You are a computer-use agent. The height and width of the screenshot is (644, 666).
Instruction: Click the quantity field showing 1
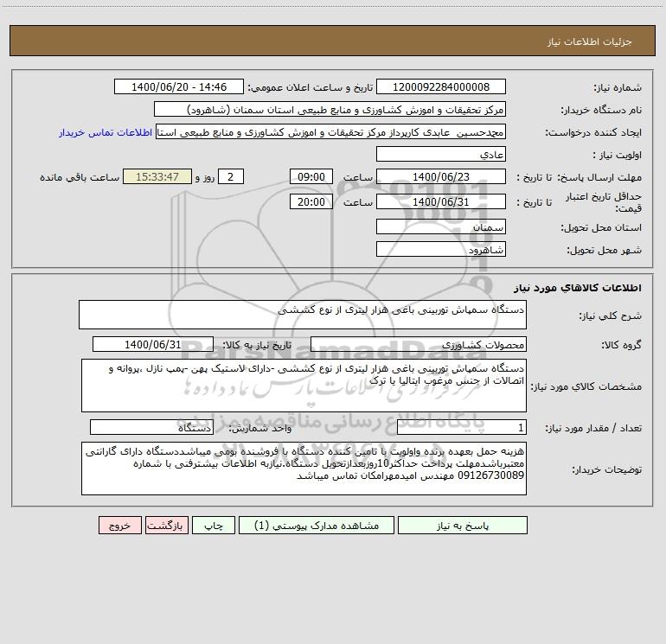tap(462, 428)
